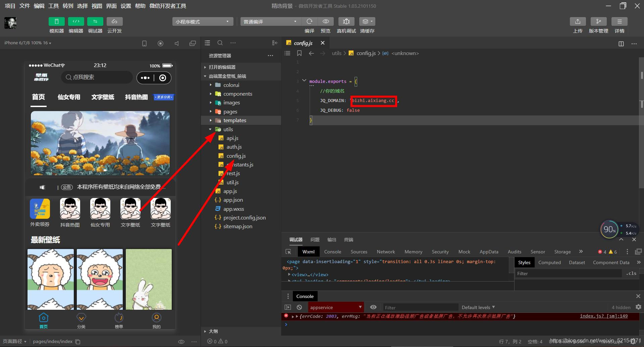Viewport: 644px width, 347px height.
Task: Open the Default levels dropdown
Action: pos(478,307)
